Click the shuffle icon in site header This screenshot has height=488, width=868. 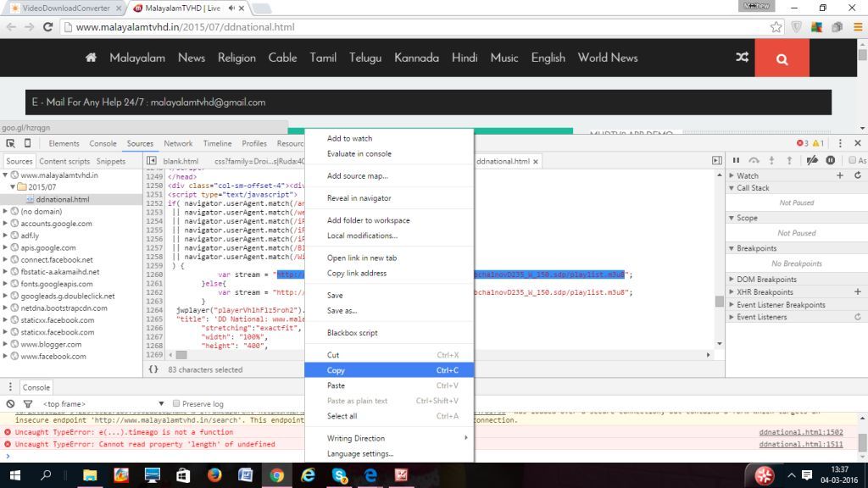[x=742, y=57]
